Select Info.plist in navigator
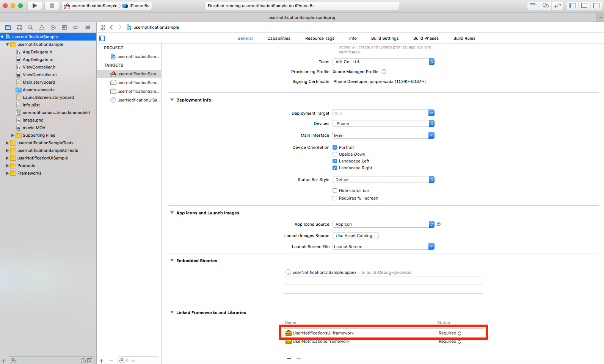The image size is (604, 364). pos(31,105)
